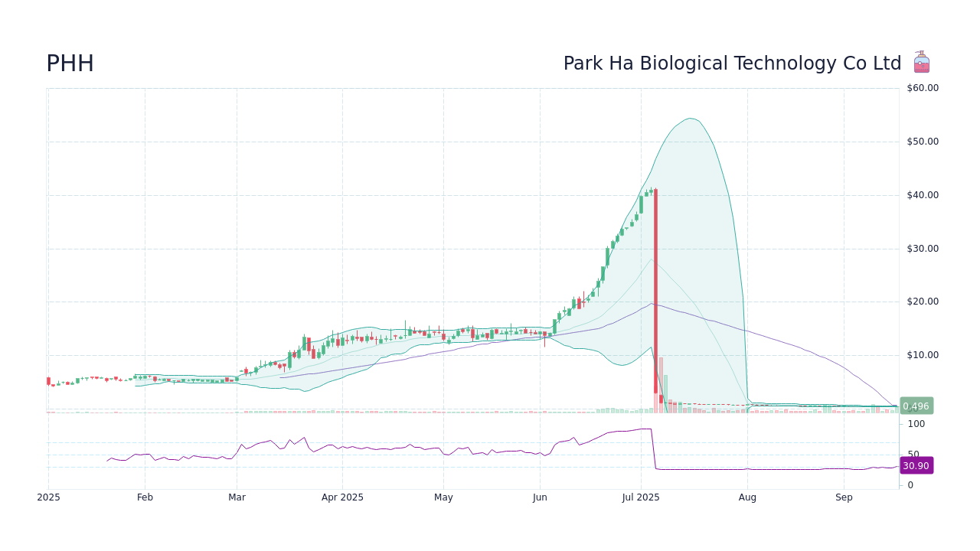Select the PHH ticker symbol

pos(69,64)
